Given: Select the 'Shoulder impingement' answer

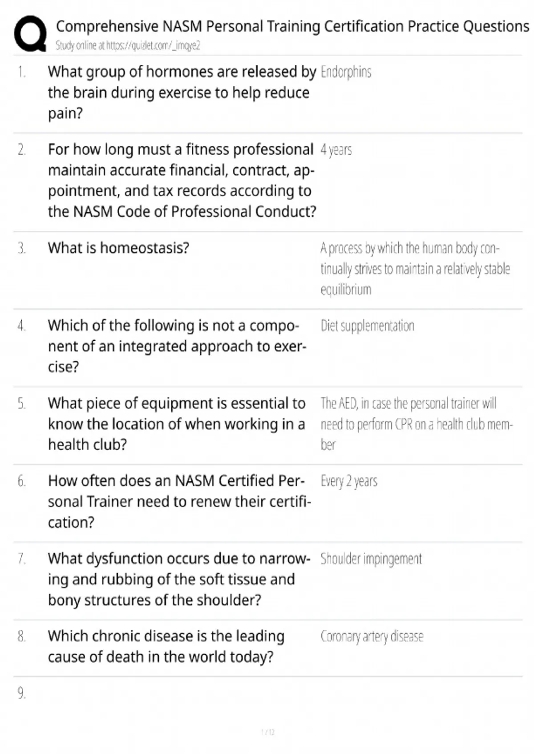Looking at the screenshot, I should 371,559.
